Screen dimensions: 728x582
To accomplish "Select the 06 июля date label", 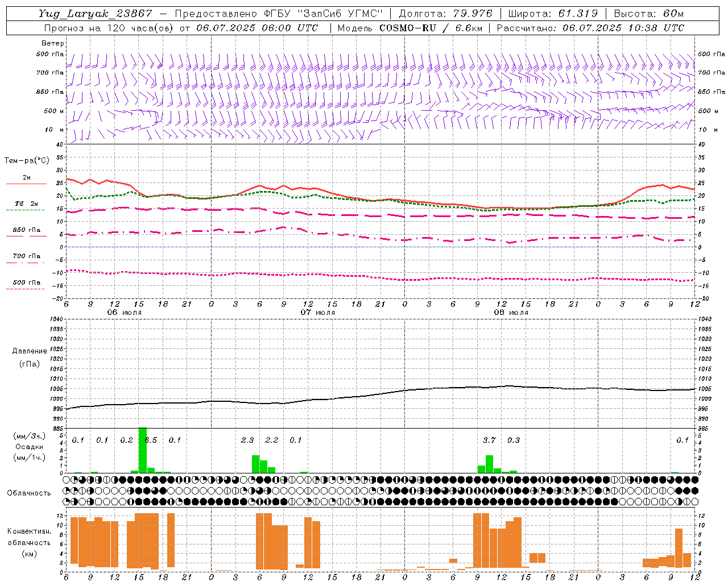I will point(125,313).
